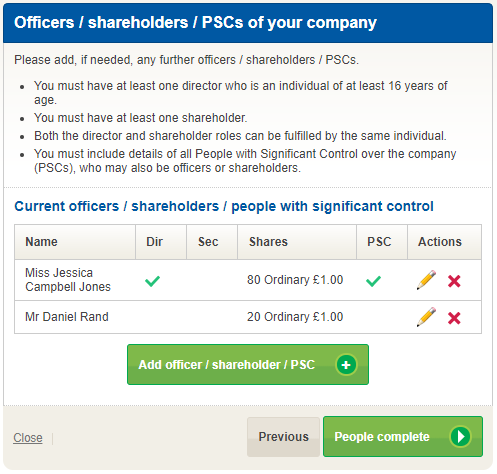The image size is (497, 474).
Task: Confirm with People complete button
Action: point(403,436)
